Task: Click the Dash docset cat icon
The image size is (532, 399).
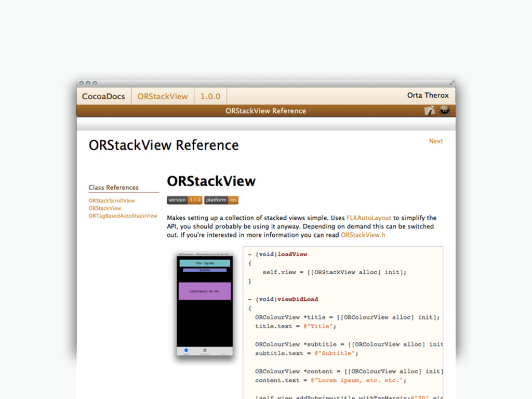Action: (x=445, y=111)
